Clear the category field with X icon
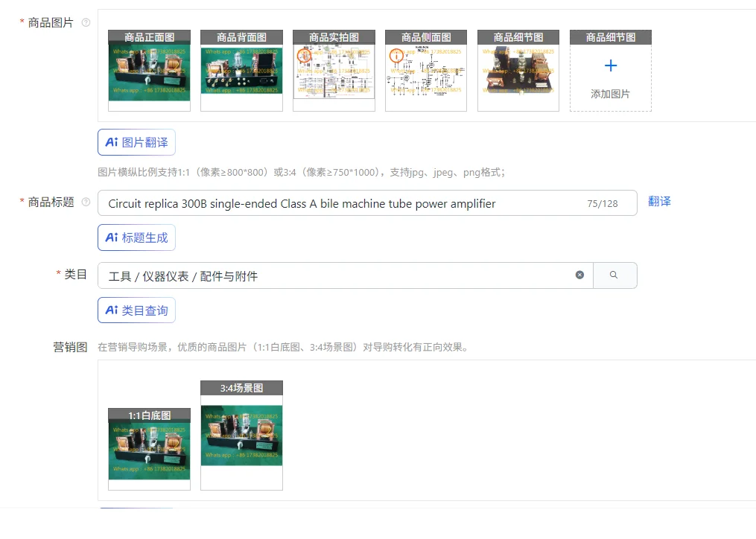The height and width of the screenshot is (539, 756). [x=579, y=275]
